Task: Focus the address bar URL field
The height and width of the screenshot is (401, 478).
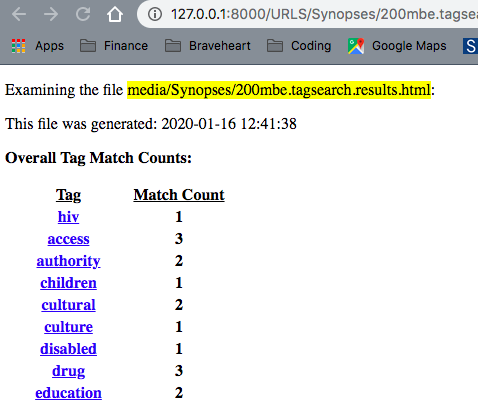Action: (323, 14)
